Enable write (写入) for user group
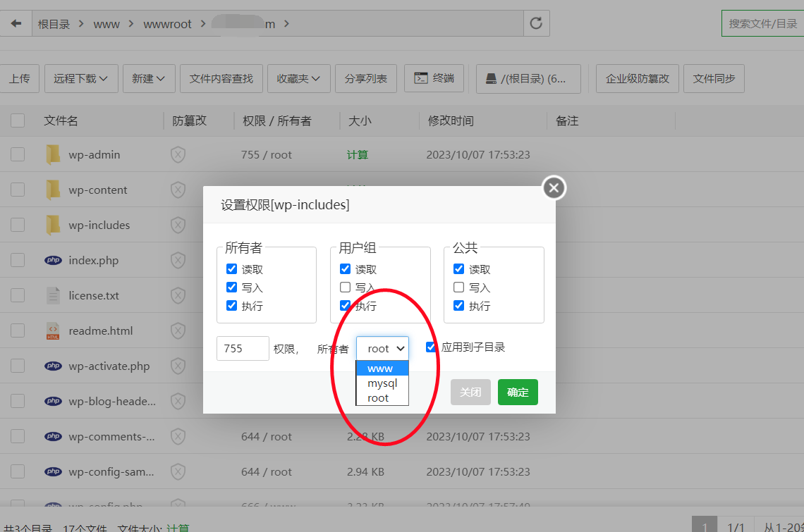 pyautogui.click(x=345, y=287)
